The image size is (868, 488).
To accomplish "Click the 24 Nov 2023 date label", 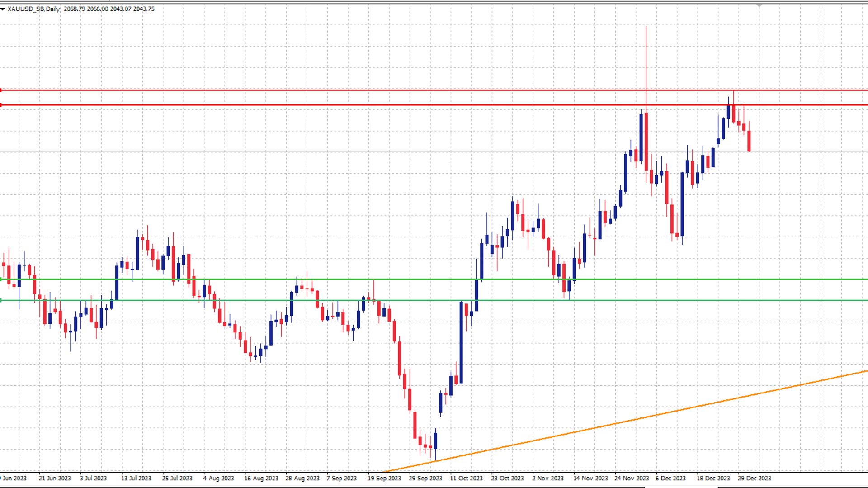I will (632, 478).
